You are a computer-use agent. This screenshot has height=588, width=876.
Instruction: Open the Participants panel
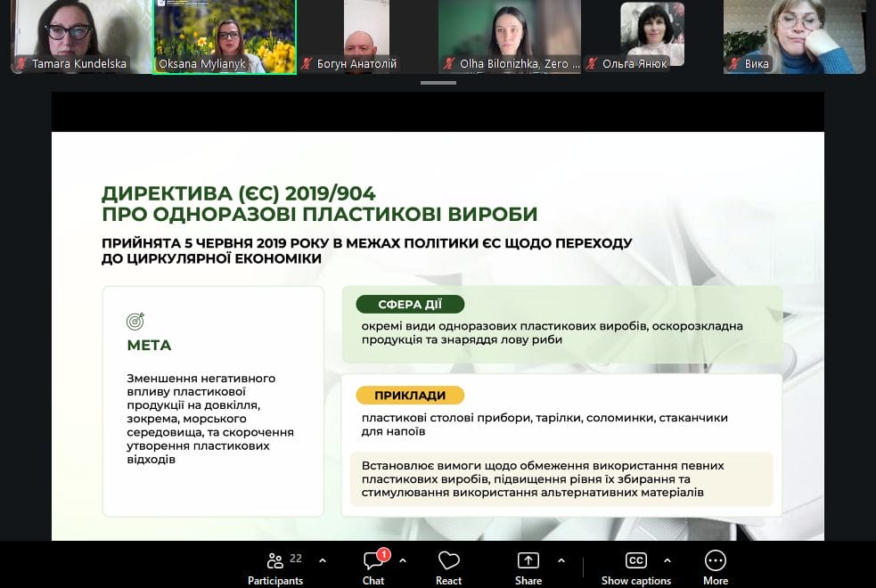coord(275,567)
